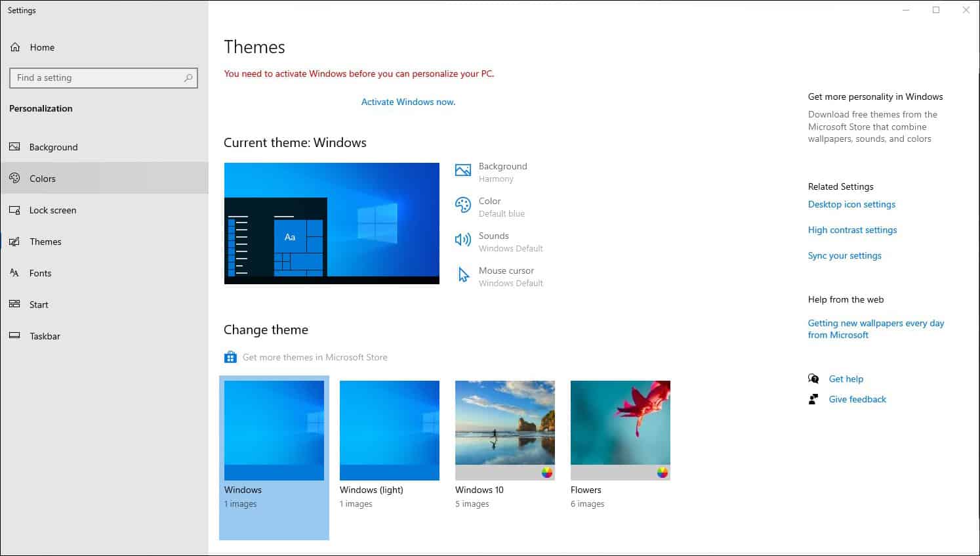Click the activation warning text in red
This screenshot has width=980, height=556.
(x=359, y=74)
